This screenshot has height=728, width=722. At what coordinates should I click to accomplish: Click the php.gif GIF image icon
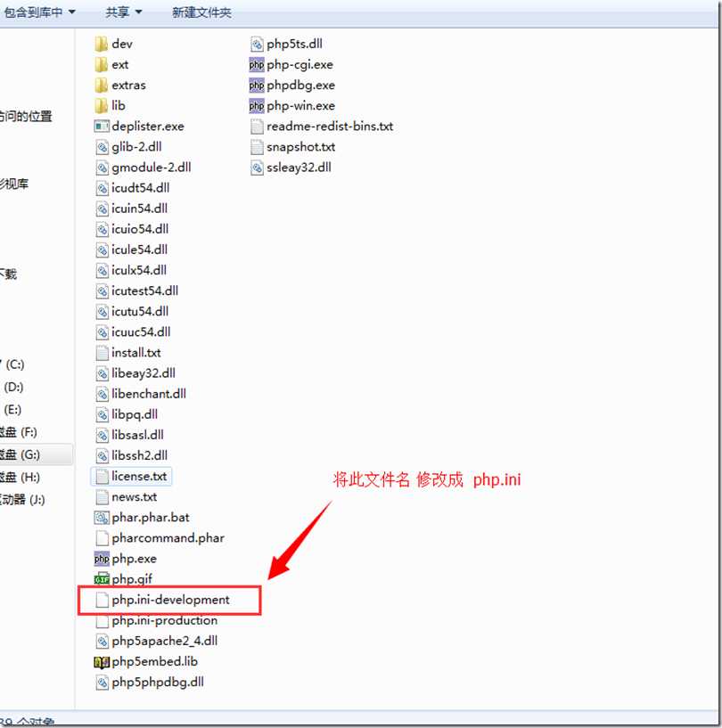102,579
